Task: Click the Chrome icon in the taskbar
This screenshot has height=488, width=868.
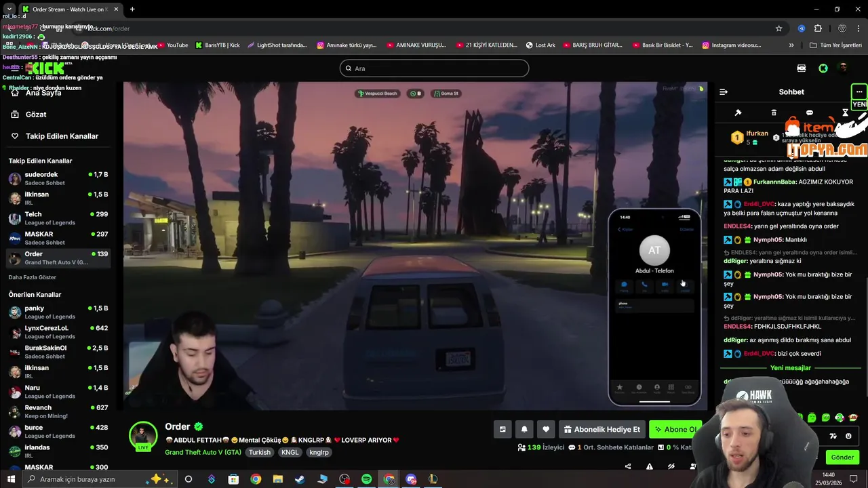Action: (x=256, y=479)
